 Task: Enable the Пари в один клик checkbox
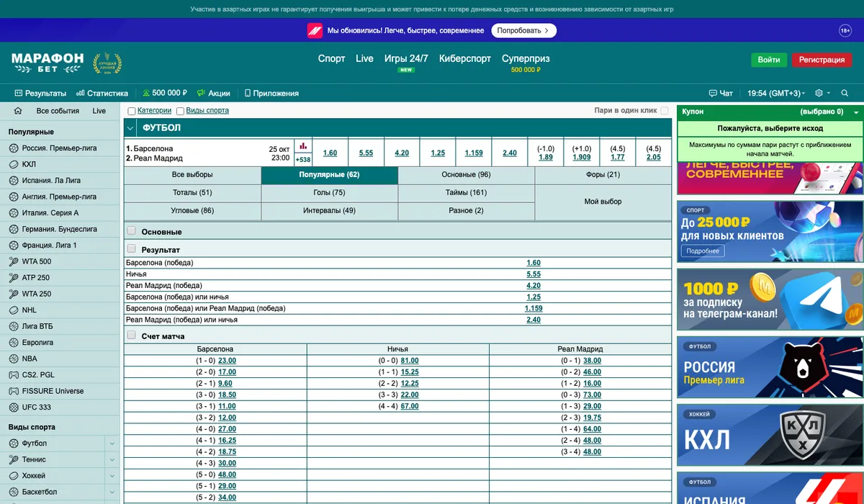pos(665,111)
